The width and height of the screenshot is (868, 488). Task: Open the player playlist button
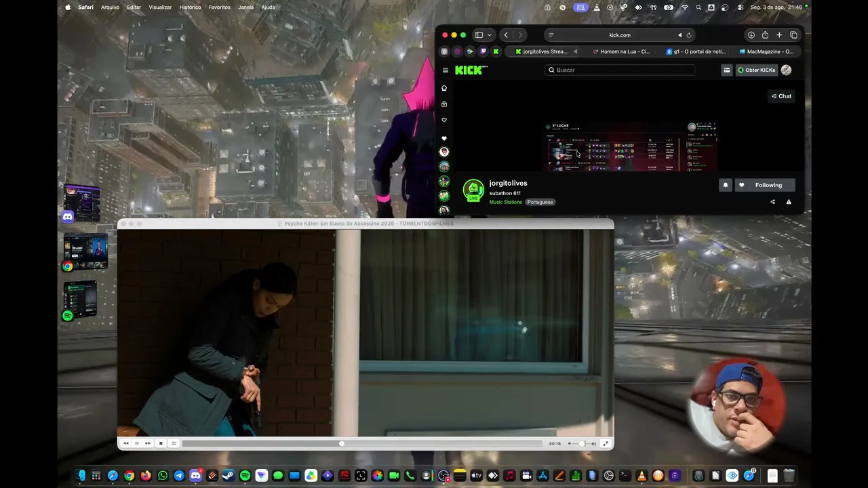174,443
